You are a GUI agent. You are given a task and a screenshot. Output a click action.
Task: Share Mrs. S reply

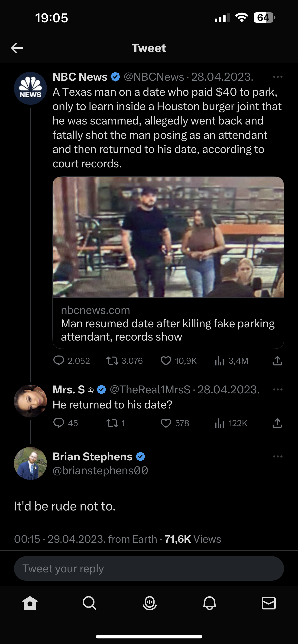(277, 423)
